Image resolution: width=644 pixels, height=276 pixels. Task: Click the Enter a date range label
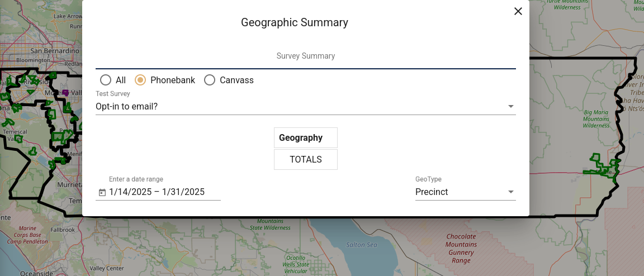136,179
